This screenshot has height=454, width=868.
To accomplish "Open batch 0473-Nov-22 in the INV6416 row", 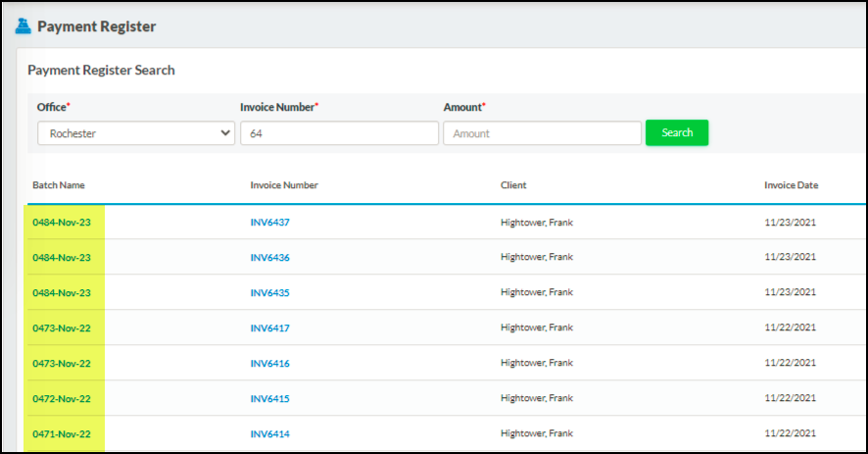I will (x=62, y=364).
